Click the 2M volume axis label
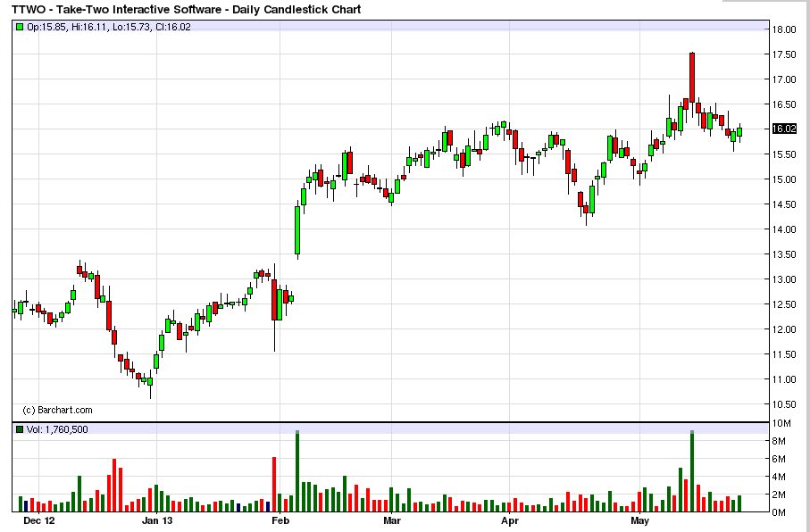This screenshot has height=532, width=810. pyautogui.click(x=780, y=495)
